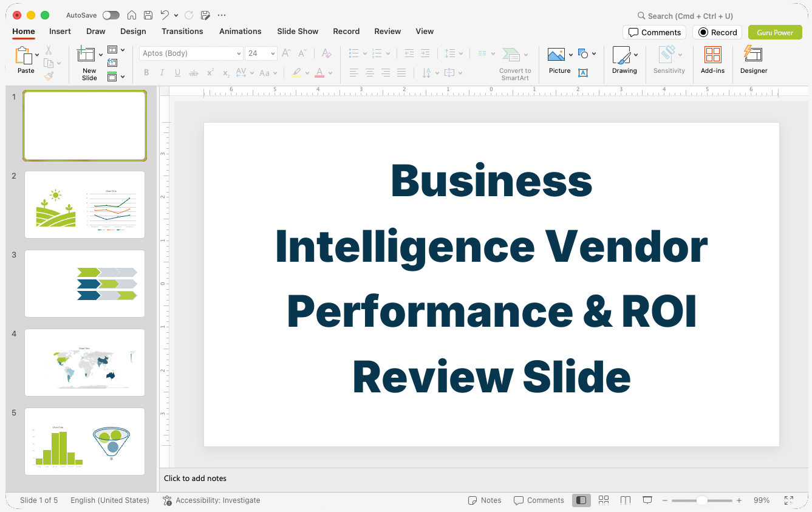Increase font size
The width and height of the screenshot is (812, 512).
[287, 53]
